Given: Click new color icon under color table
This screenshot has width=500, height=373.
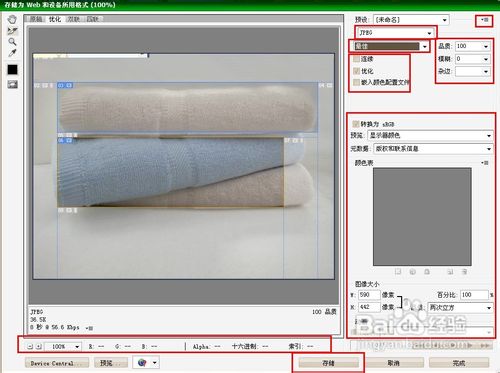Looking at the screenshot, I should [x=450, y=272].
